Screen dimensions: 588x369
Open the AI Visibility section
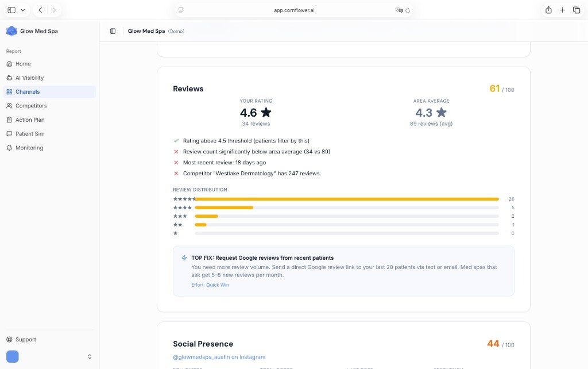pyautogui.click(x=29, y=78)
